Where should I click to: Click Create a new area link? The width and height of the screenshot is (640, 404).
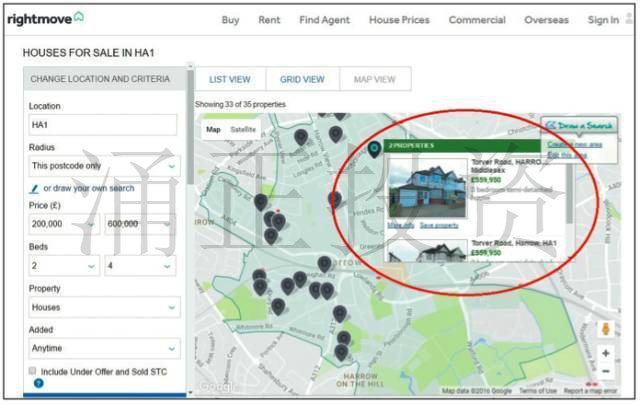[x=575, y=144]
